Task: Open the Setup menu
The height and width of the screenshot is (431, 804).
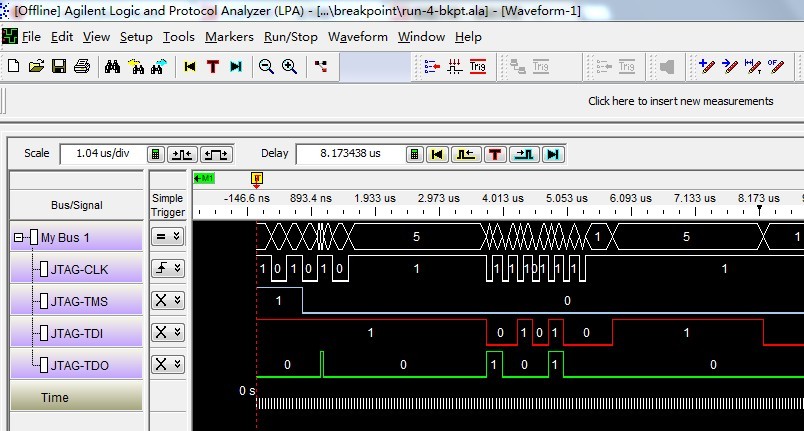Action: [x=136, y=37]
